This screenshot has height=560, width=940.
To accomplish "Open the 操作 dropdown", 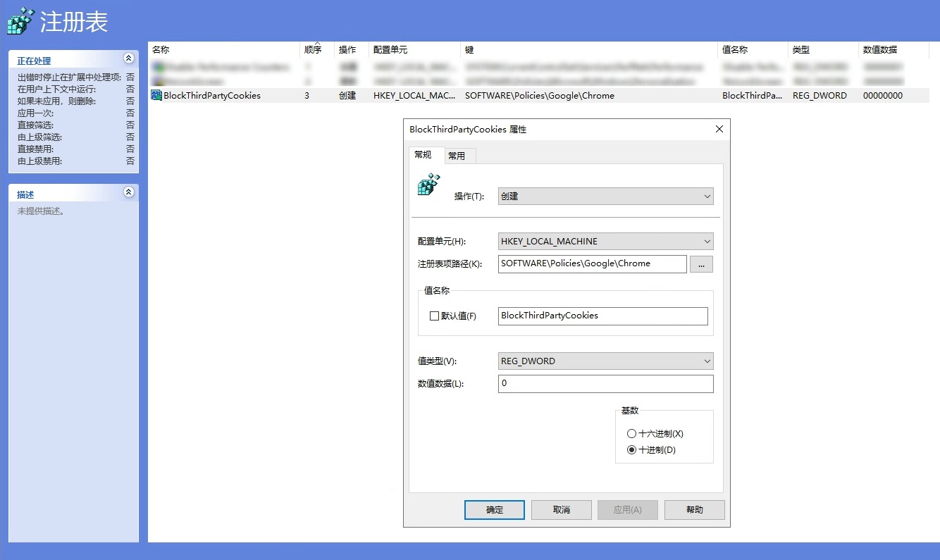I will (605, 197).
